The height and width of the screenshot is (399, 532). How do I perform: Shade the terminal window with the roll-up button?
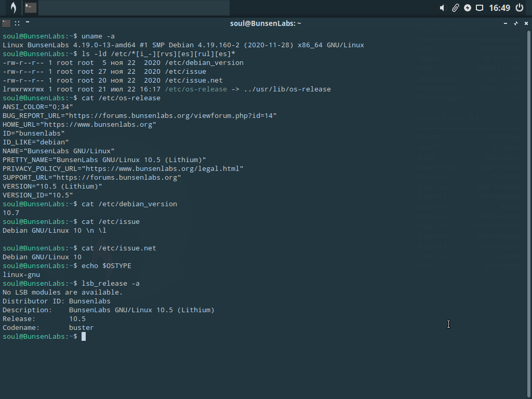click(28, 22)
